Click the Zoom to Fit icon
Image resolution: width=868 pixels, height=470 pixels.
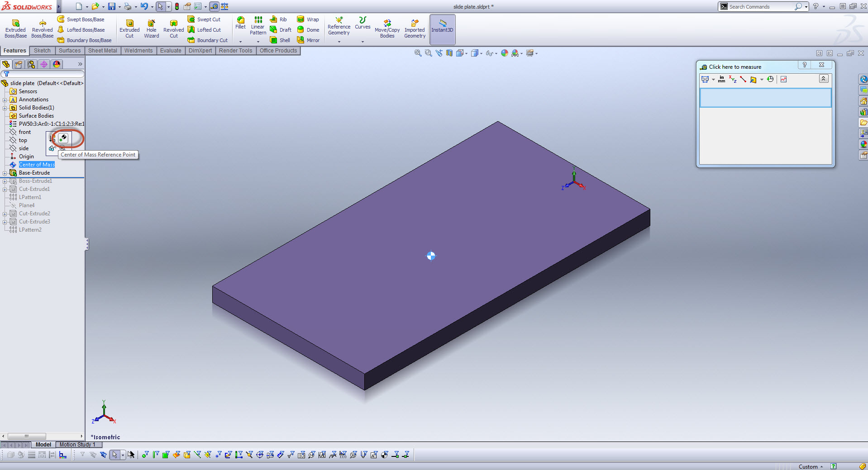[417, 53]
